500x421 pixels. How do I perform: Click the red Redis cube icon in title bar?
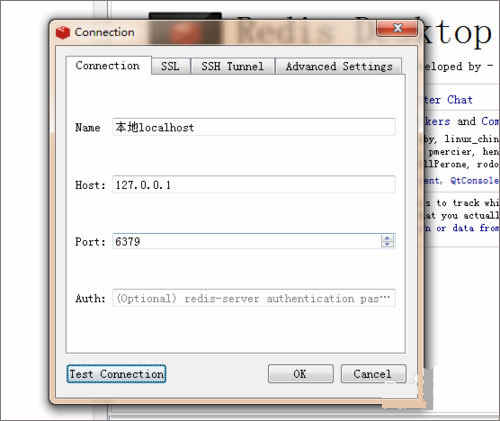point(63,33)
